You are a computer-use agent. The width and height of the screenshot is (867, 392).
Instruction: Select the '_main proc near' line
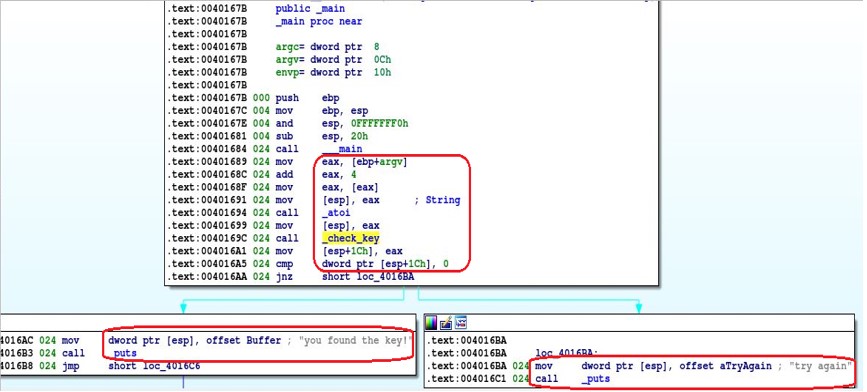[318, 22]
